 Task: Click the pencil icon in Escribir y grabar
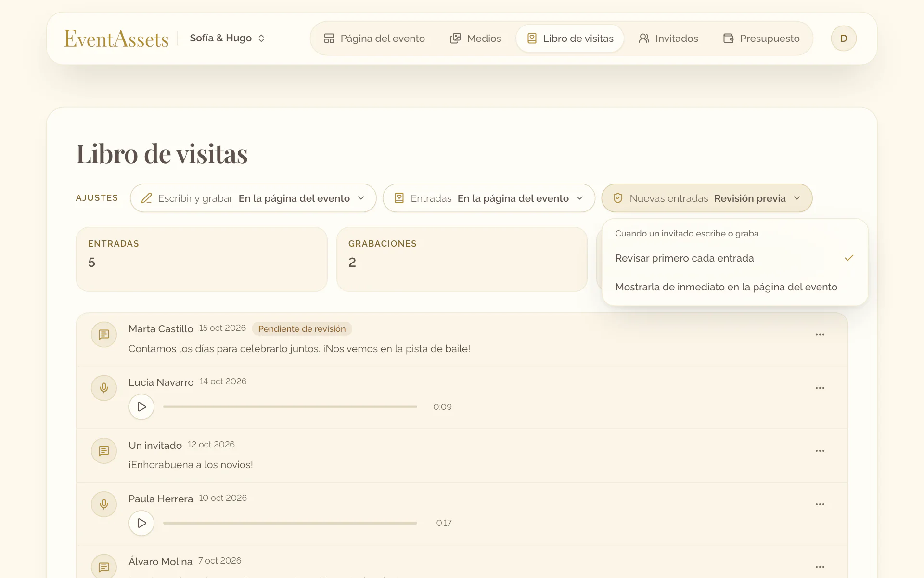(147, 198)
